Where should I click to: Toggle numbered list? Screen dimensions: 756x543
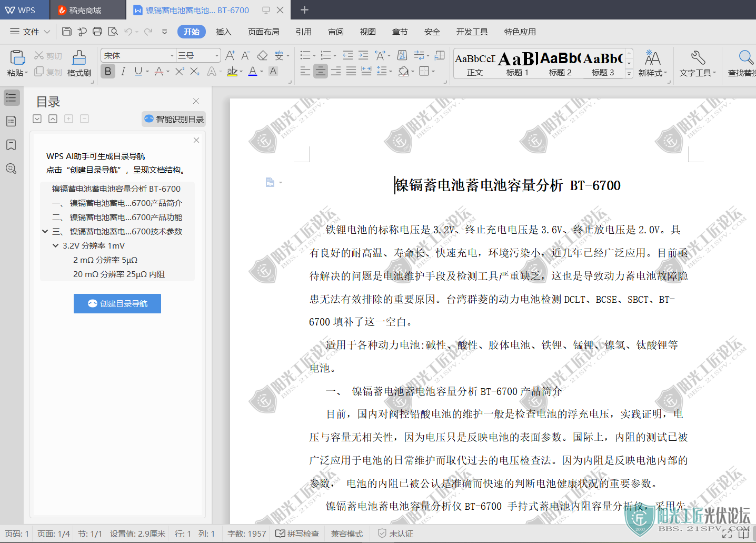(x=326, y=55)
